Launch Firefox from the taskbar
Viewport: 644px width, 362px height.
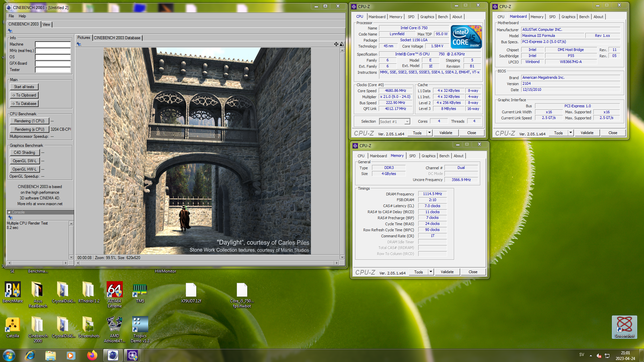(92, 355)
